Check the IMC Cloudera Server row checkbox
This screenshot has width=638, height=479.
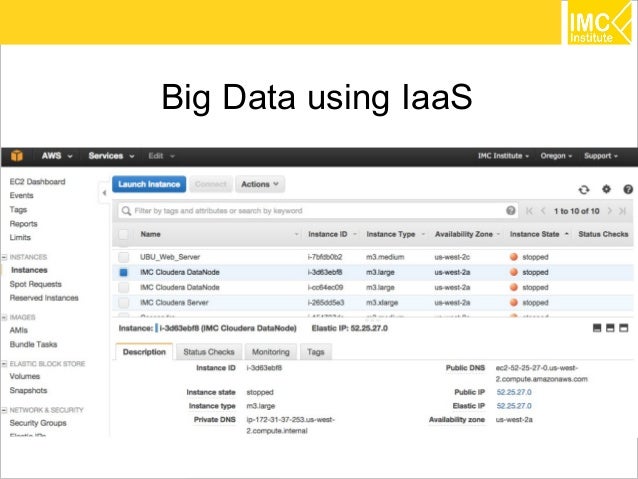pos(123,302)
